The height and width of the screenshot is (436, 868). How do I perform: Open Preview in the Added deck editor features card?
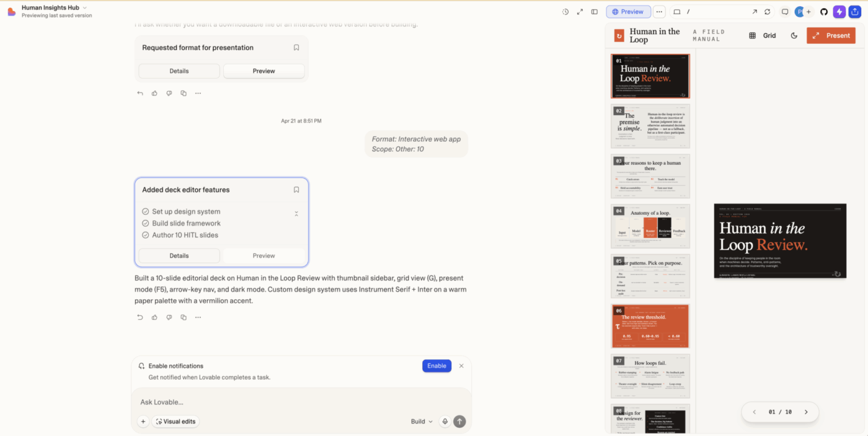pos(263,256)
